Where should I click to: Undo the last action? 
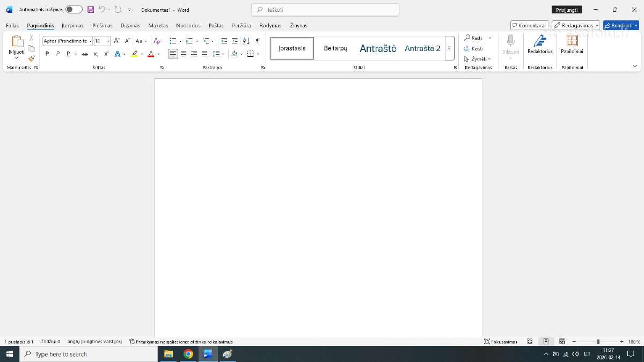pos(102,10)
